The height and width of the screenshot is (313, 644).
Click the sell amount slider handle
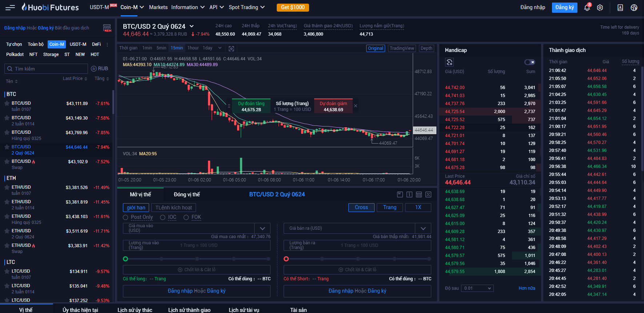tap(286, 259)
